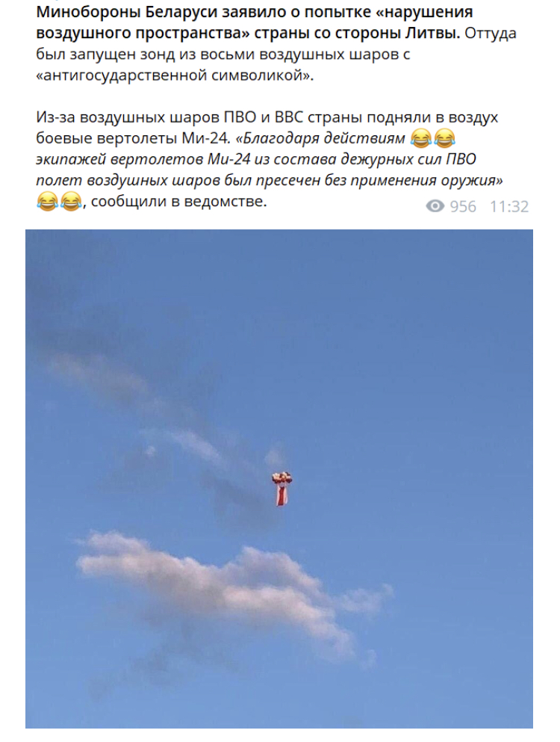Click the bold headline «Минобороны Беларуси заявило»
The width and height of the screenshot is (560, 742).
[x=162, y=12]
